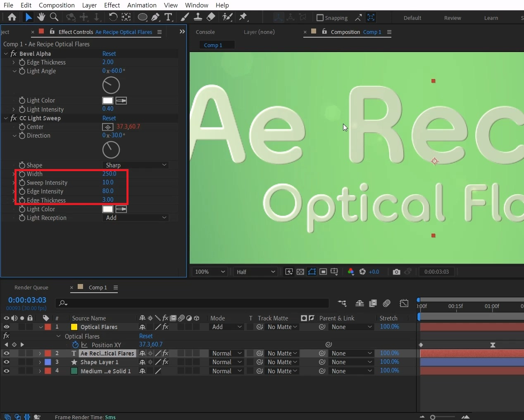Open CC Light Sweep Light Color swatch
Screen dimensions: 524x420
tap(108, 209)
